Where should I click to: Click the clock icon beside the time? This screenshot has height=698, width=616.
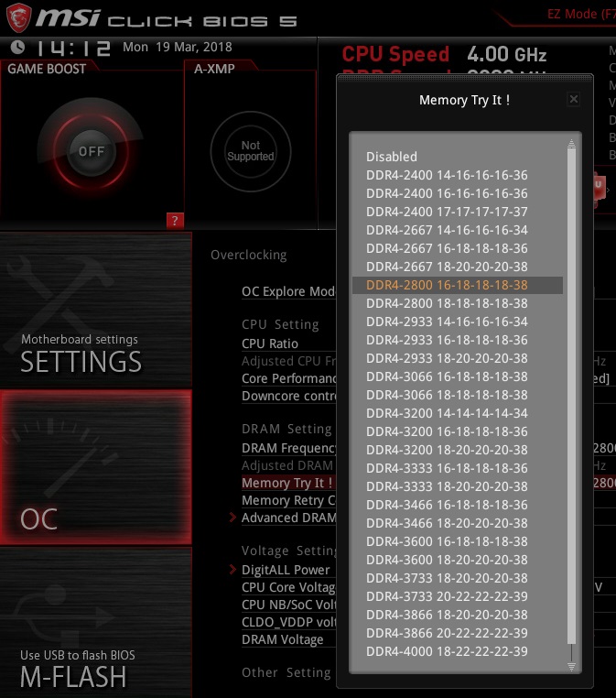[17, 48]
